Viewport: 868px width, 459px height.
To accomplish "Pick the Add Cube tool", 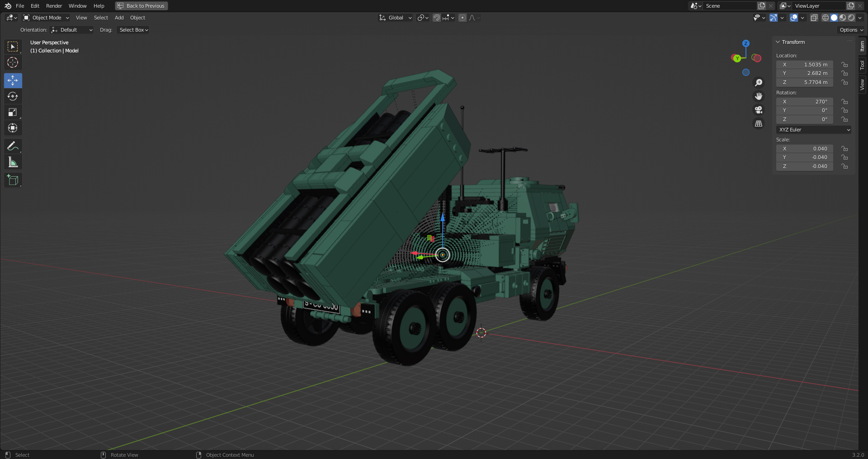I will (x=13, y=180).
